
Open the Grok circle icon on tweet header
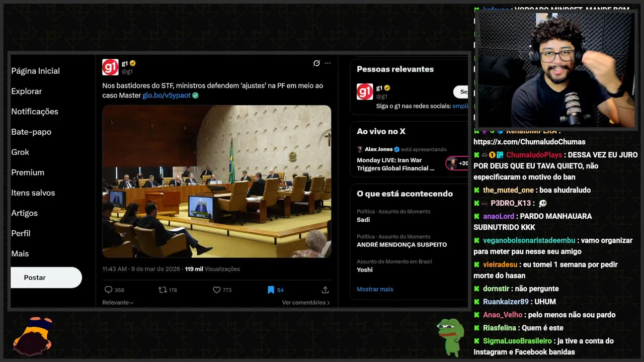coord(316,63)
